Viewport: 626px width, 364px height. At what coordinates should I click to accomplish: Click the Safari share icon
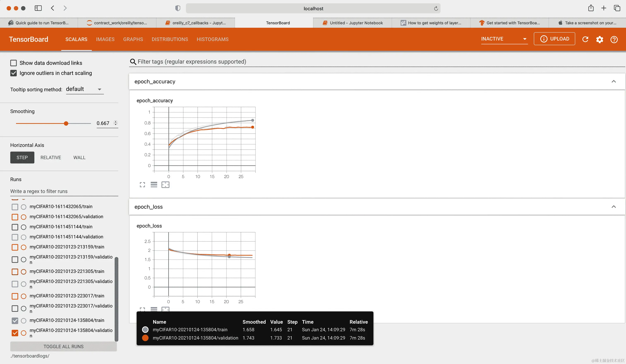point(591,8)
